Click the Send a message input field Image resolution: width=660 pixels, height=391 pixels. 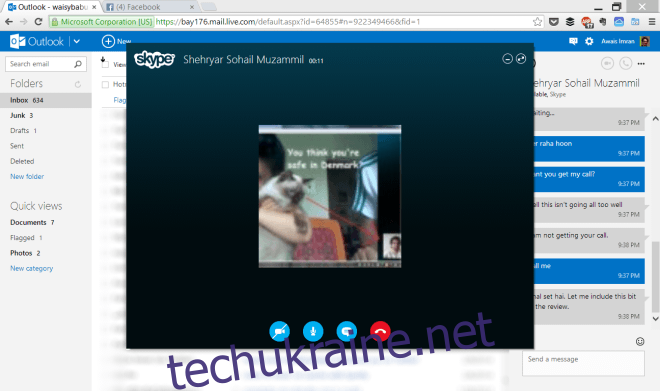tap(583, 363)
